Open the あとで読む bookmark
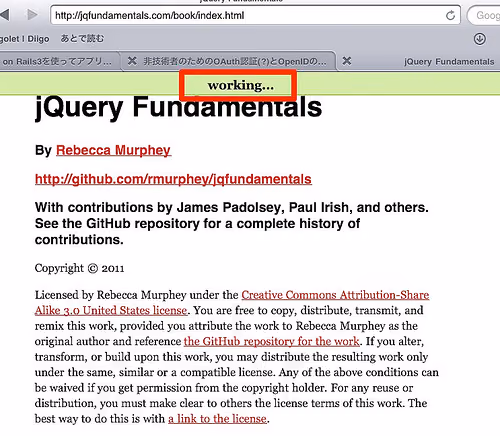 [x=82, y=39]
